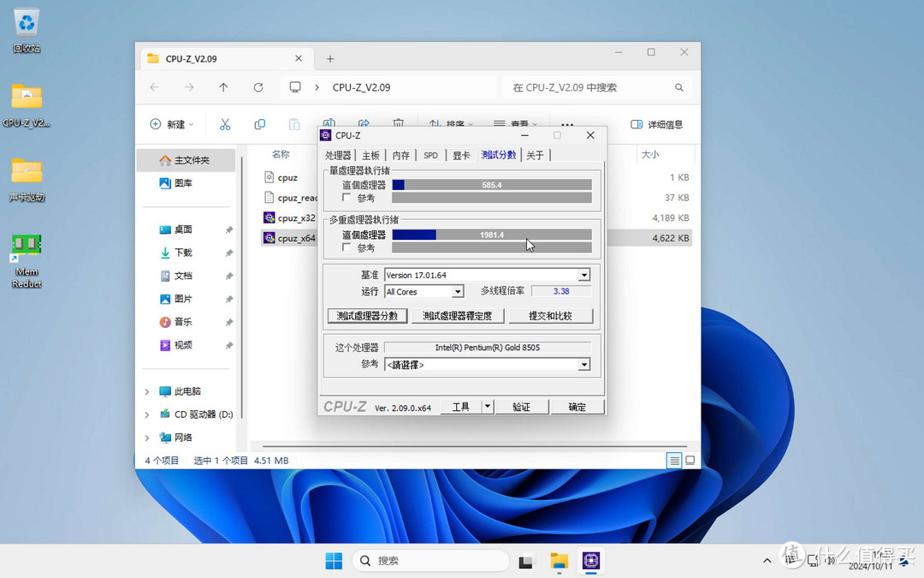Viewport: 924px width, 578px height.
Task: Enable the 参考 checkbox under multi-thread score
Action: pyautogui.click(x=346, y=248)
